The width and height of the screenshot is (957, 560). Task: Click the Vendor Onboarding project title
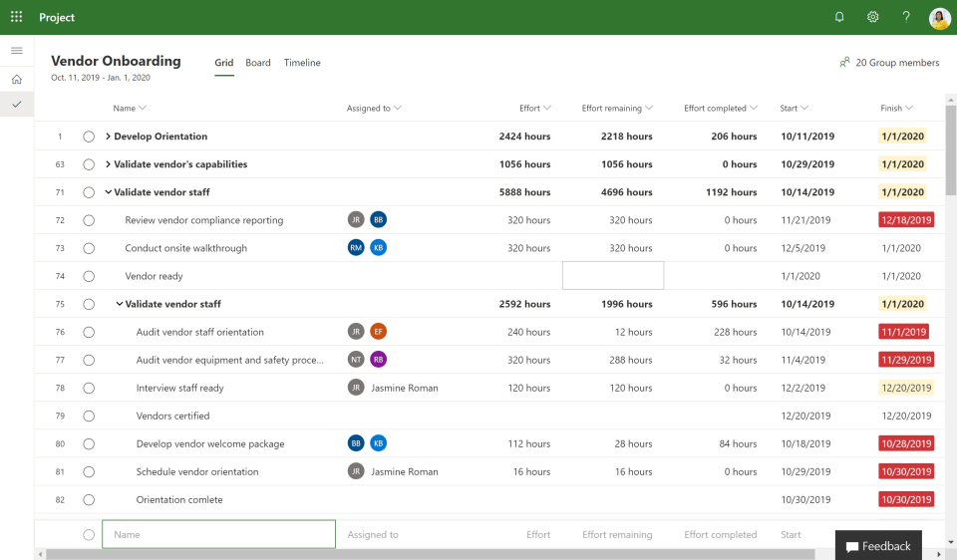[116, 61]
